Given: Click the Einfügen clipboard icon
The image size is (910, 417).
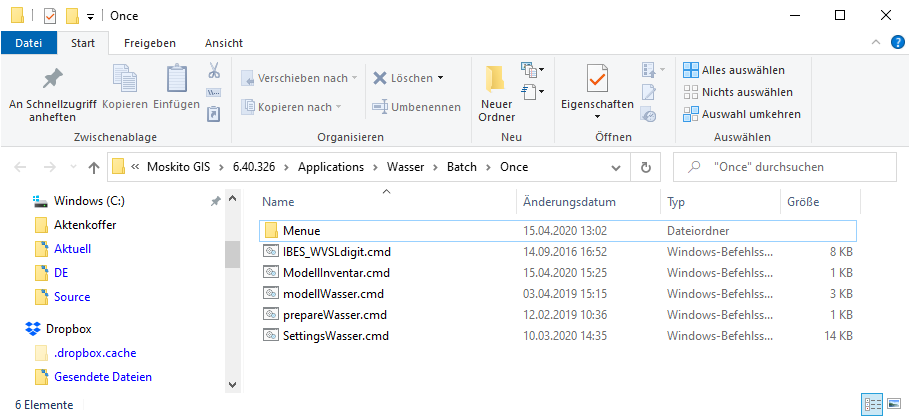Looking at the screenshot, I should (177, 79).
